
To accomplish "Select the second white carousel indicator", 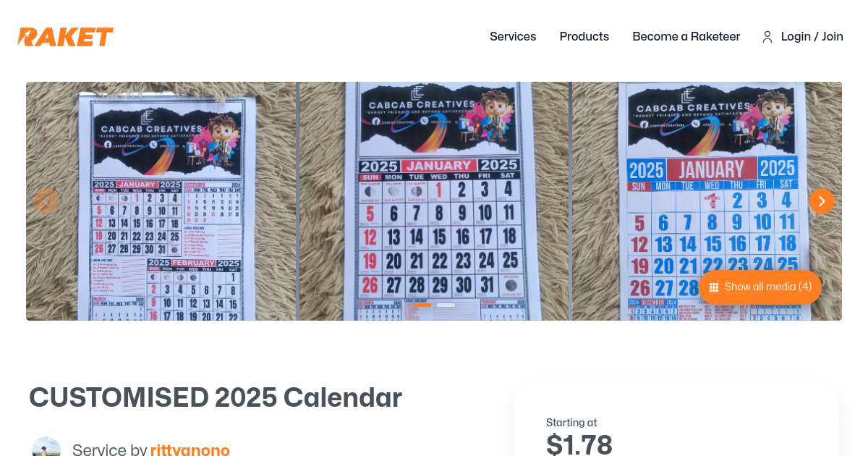I will pyautogui.click(x=446, y=305).
